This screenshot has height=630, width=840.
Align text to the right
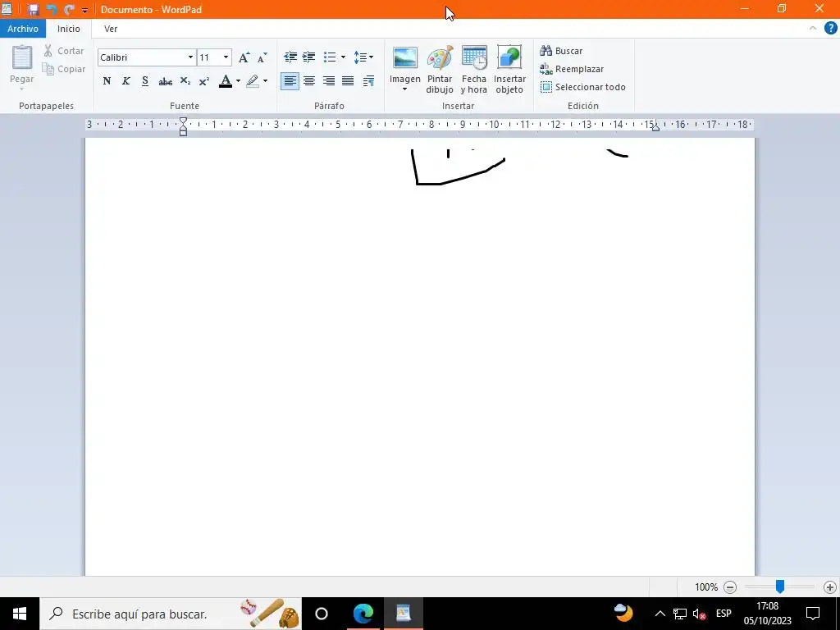tap(328, 81)
